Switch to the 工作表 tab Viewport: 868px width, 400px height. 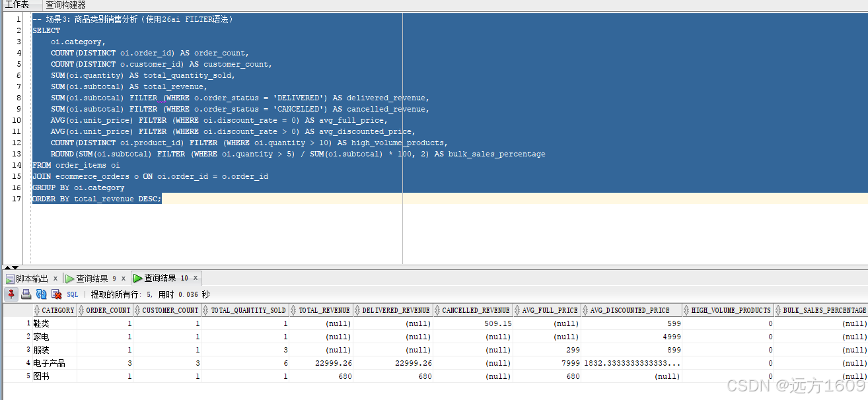17,5
